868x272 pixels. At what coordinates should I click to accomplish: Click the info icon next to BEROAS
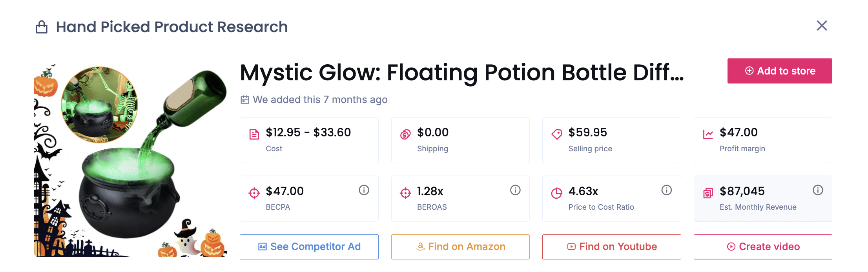click(x=514, y=190)
